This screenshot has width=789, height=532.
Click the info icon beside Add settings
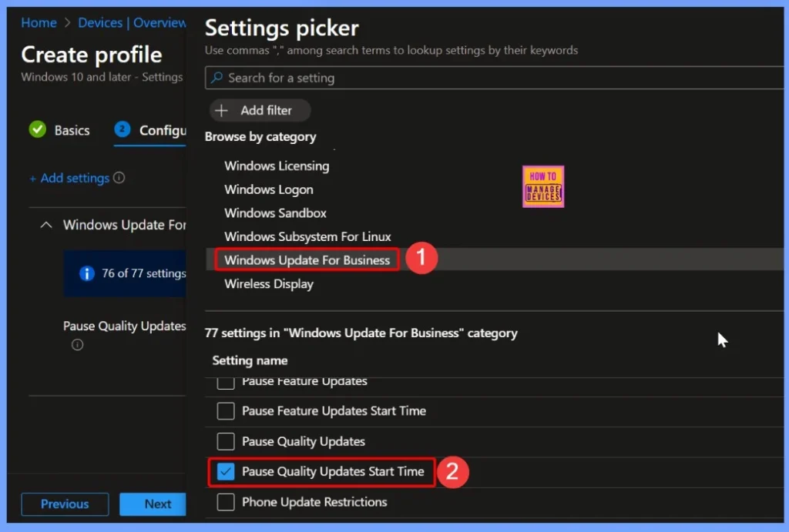(x=119, y=178)
